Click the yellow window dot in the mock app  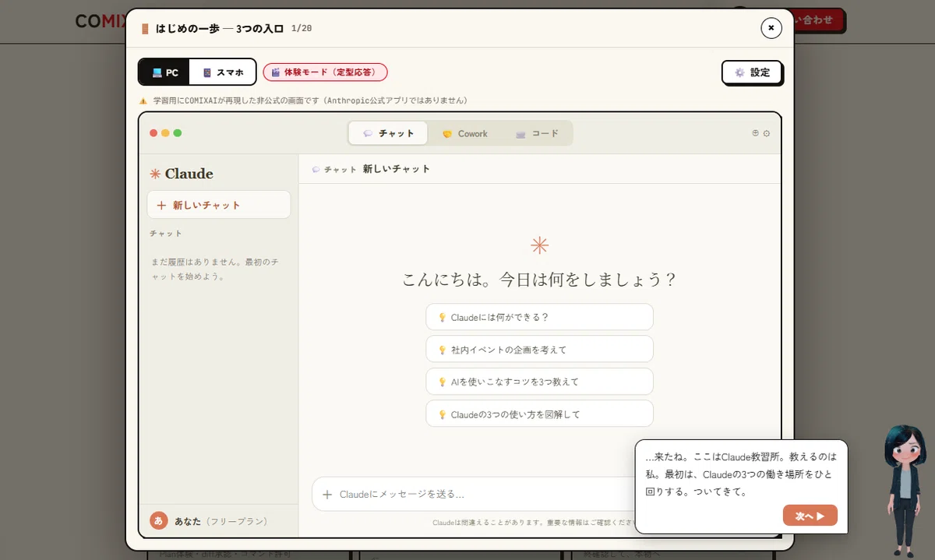[x=165, y=133]
